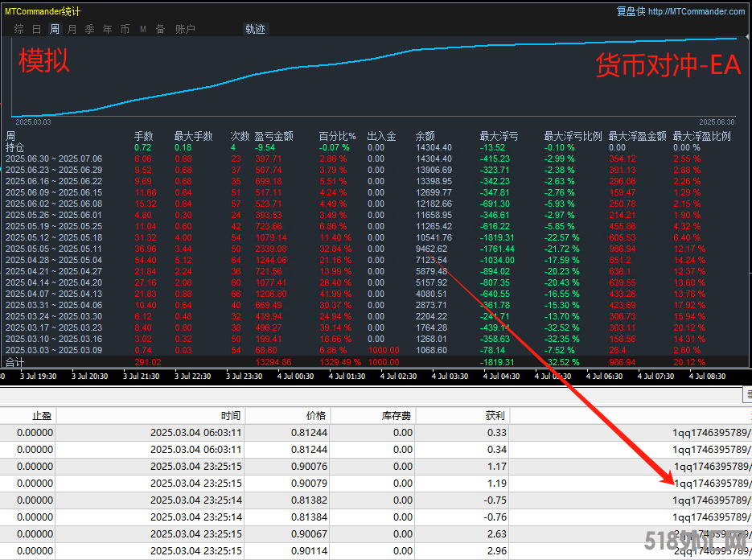752x560 pixels.
Task: Click total profit value 13294.86
Action: [273, 362]
